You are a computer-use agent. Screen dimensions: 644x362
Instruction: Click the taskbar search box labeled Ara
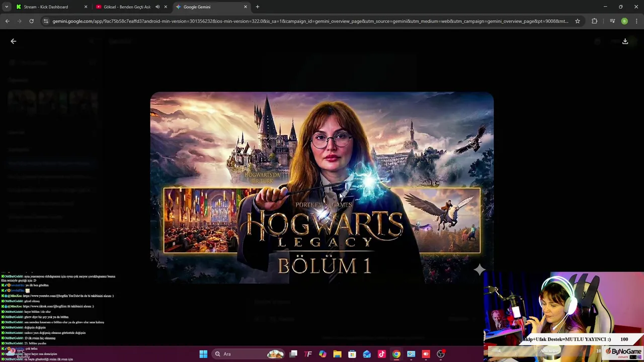249,354
